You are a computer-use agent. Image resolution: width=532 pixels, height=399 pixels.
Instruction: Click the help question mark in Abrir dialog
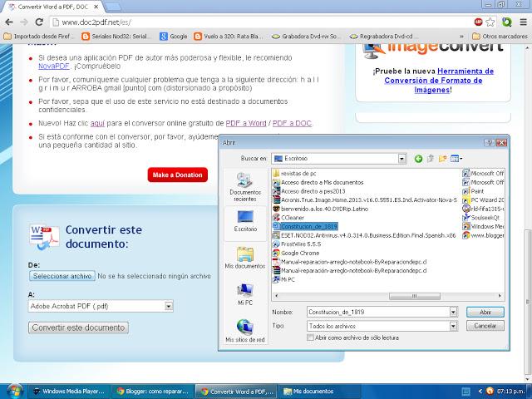click(x=490, y=143)
